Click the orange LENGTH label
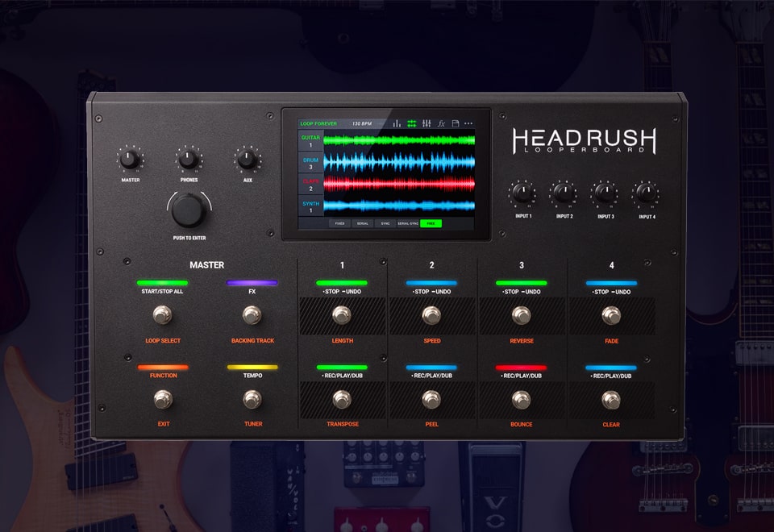This screenshot has width=774, height=532. [x=343, y=340]
